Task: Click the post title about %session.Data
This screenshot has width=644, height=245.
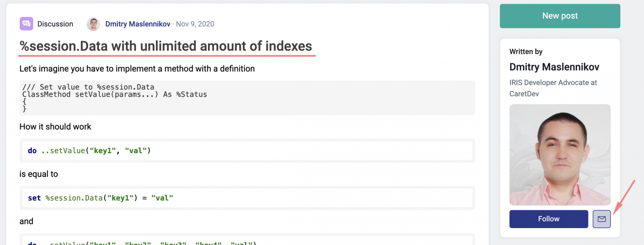Action: point(166,46)
